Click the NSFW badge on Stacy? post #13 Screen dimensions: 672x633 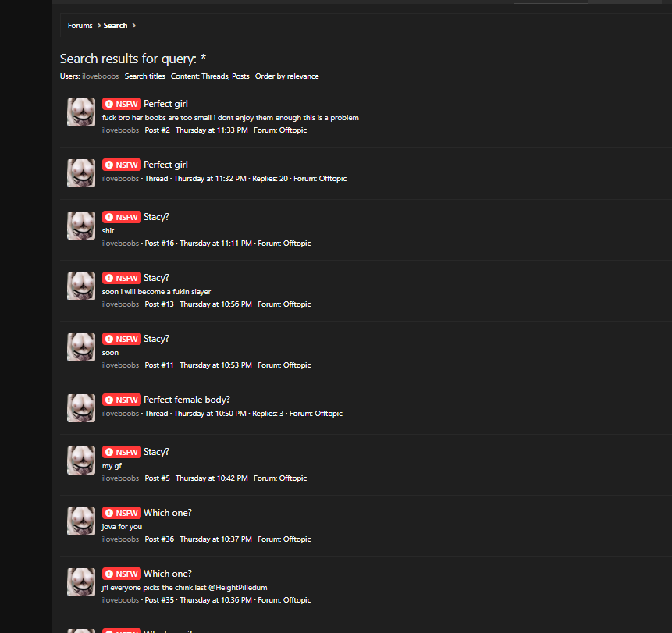tap(122, 278)
